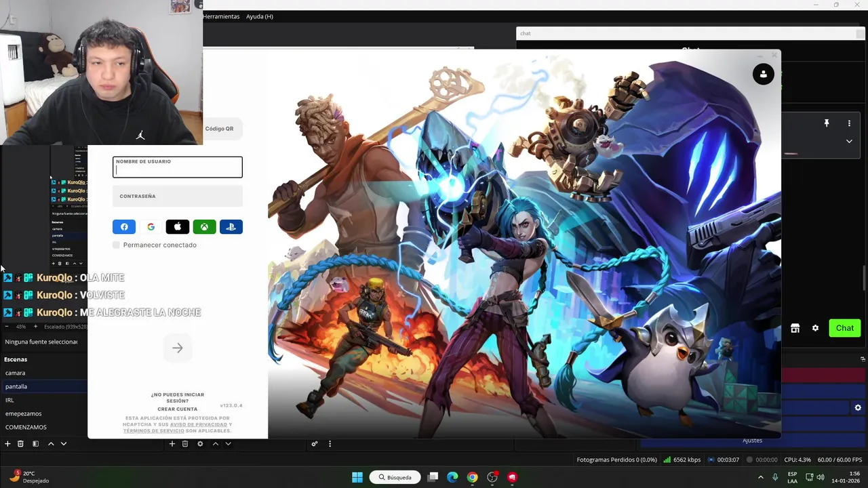Add a source with plus icon
The image size is (868, 488).
coord(172,444)
